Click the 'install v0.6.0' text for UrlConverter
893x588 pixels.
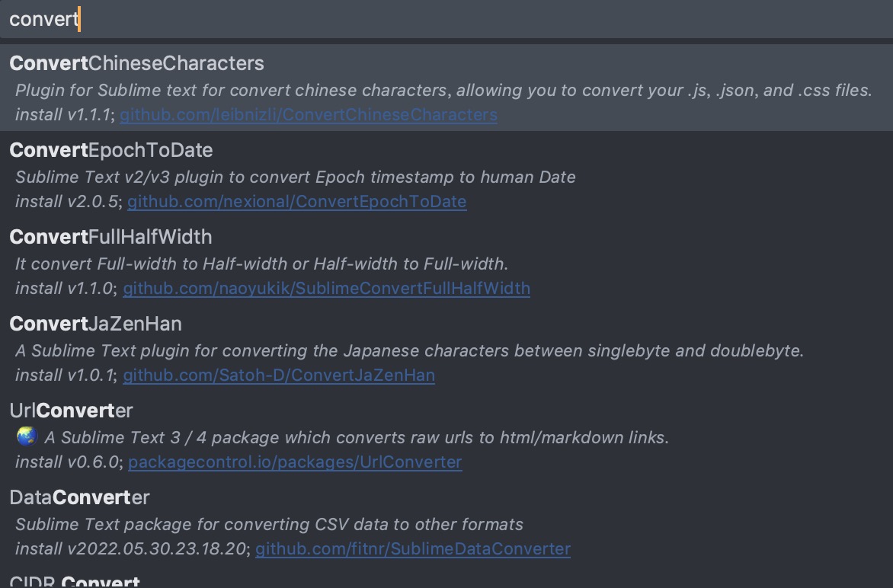66,462
